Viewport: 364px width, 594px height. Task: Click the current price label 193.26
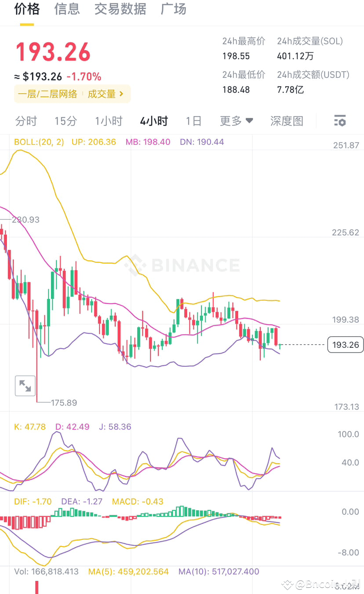[346, 345]
